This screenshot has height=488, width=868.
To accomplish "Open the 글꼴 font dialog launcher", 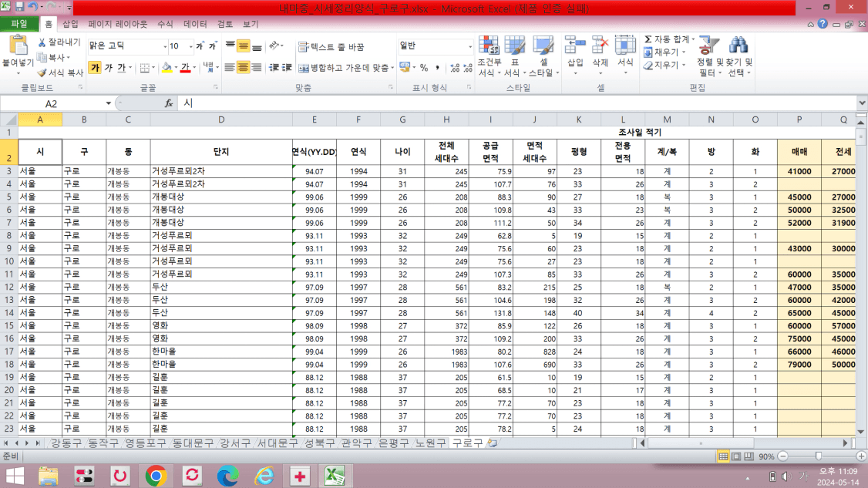I will tap(215, 88).
